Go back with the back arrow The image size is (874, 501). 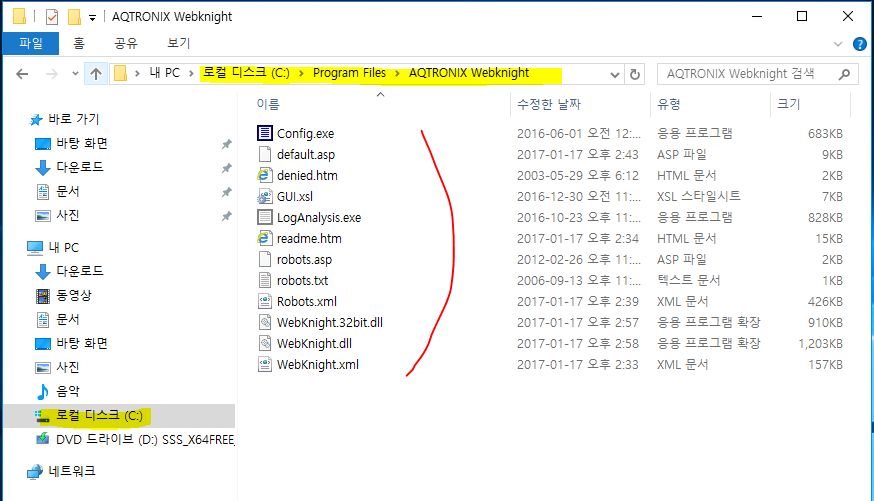[x=22, y=74]
